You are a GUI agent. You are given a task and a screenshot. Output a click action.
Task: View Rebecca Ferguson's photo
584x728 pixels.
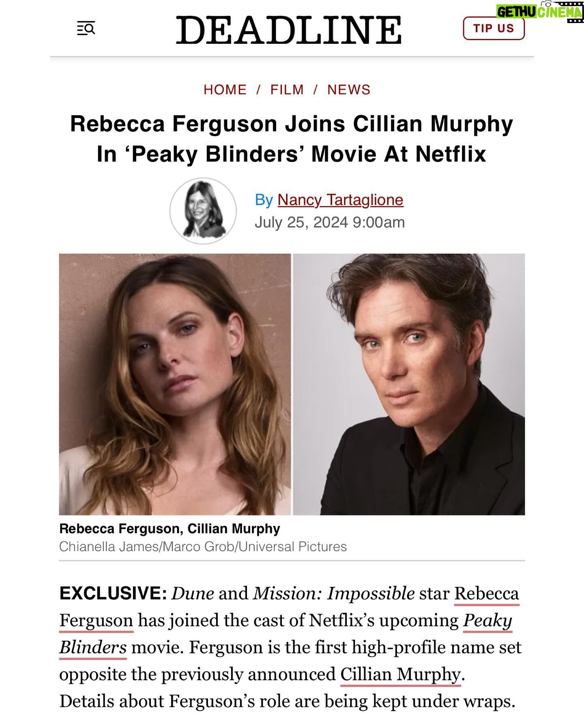175,384
